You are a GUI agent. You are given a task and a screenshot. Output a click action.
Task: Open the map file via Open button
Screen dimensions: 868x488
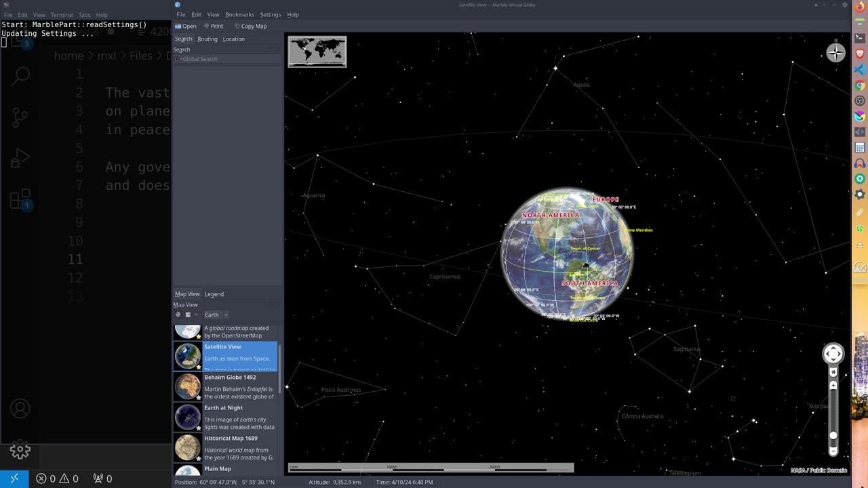[x=185, y=26]
